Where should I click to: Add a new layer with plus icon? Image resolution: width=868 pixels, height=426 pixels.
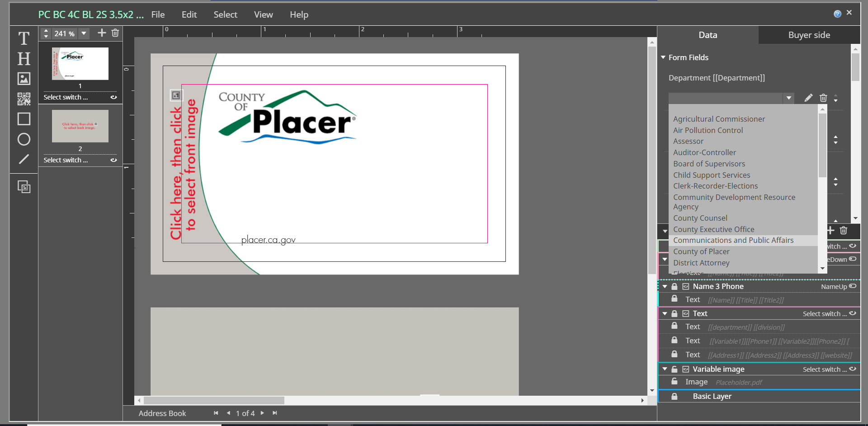pos(830,231)
